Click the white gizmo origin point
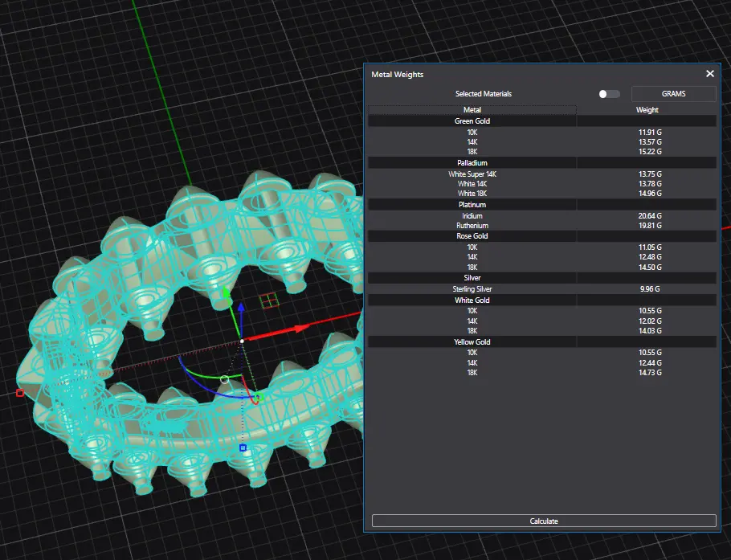Screen dimensions: 731x560 (x=242, y=341)
